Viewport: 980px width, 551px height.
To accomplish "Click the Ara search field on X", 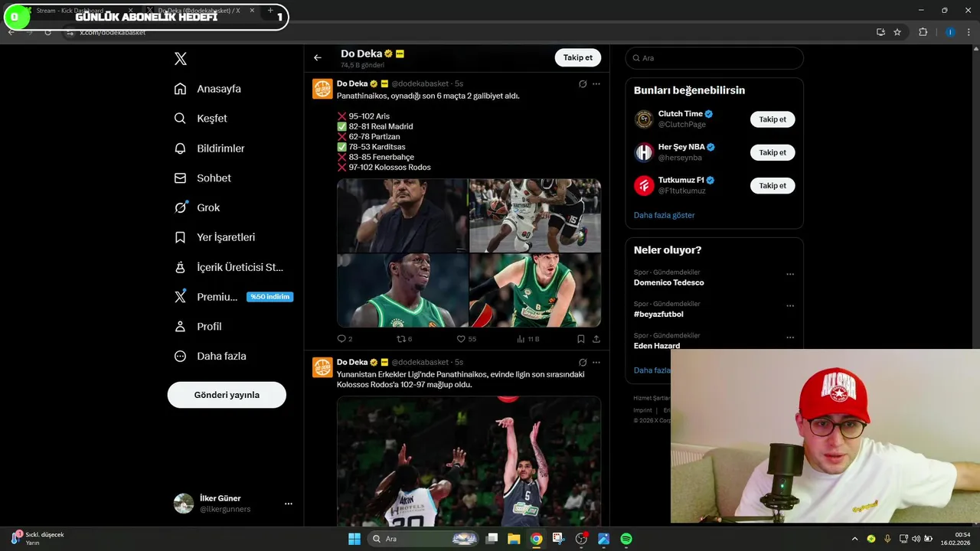I will [x=714, y=58].
